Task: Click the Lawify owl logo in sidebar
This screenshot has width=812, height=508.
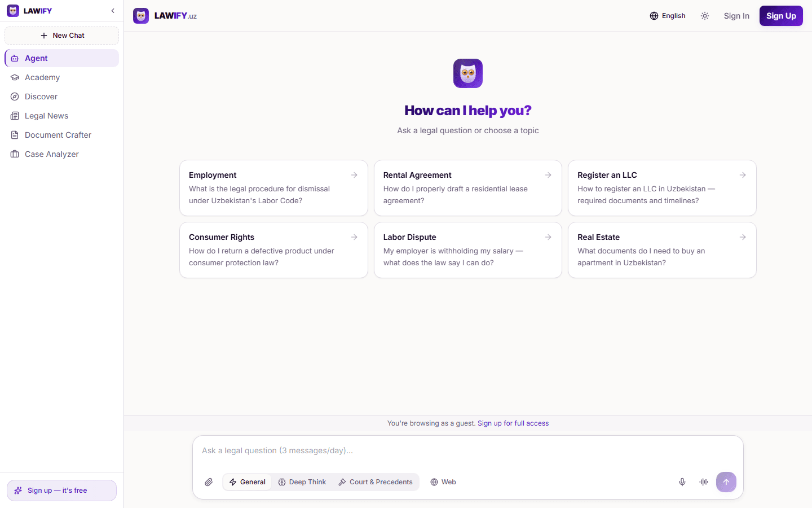Action: coord(13,11)
